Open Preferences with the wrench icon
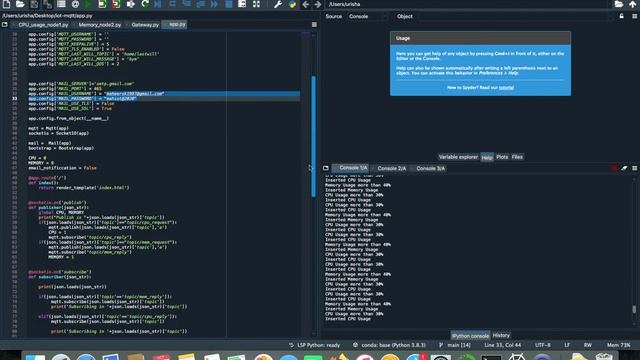This screenshot has width=640, height=360. tap(278, 4)
